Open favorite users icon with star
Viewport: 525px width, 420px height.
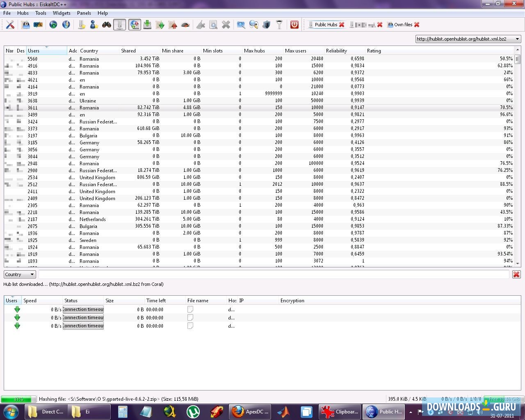click(94, 25)
